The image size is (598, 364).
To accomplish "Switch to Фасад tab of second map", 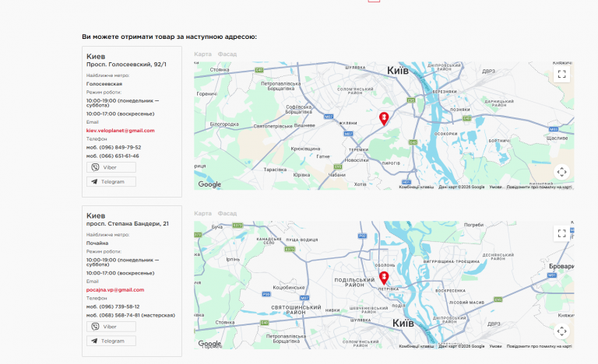I will pos(227,213).
